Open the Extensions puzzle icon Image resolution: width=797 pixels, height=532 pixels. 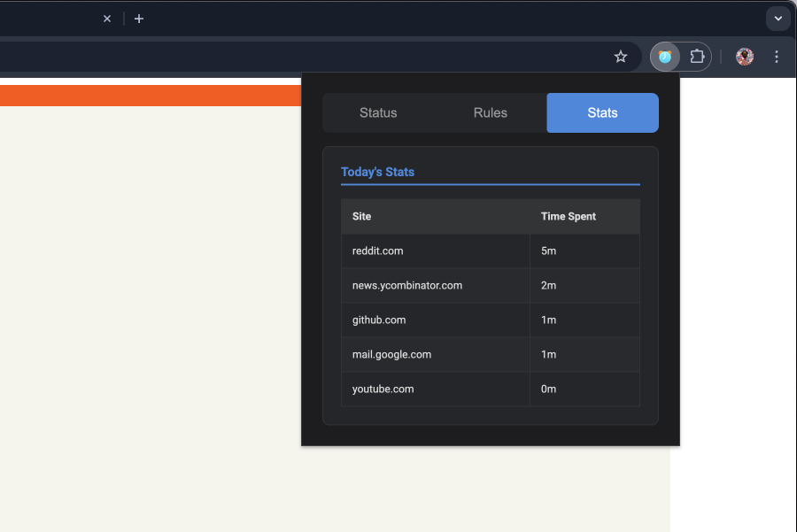coord(697,57)
